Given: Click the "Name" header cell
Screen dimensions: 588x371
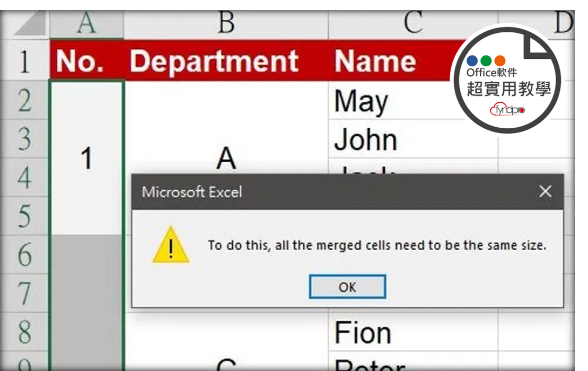Looking at the screenshot, I should point(394,60).
